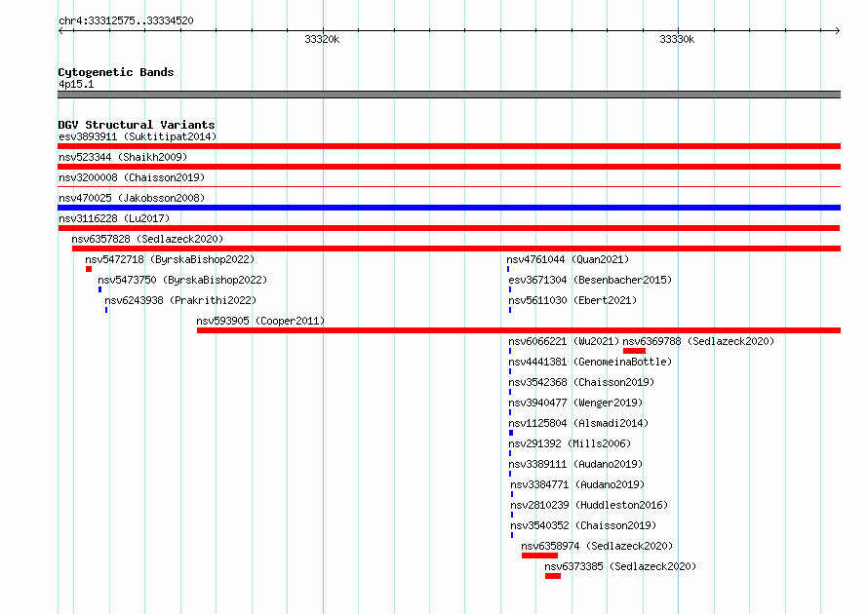
Task: Select the nsv523344 (Shaikh2009) label
Action: pos(123,157)
